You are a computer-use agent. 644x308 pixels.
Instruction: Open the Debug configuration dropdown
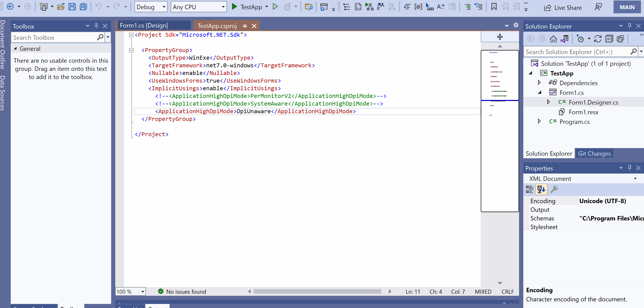pos(151,7)
